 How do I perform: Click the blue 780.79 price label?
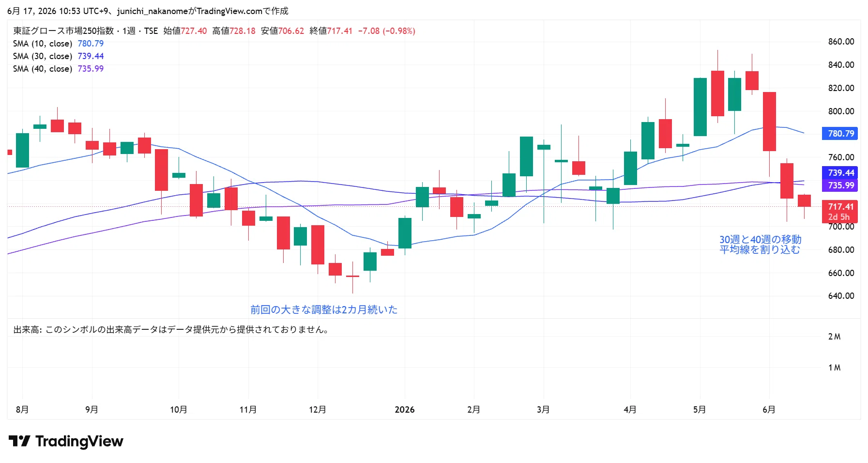pos(840,134)
